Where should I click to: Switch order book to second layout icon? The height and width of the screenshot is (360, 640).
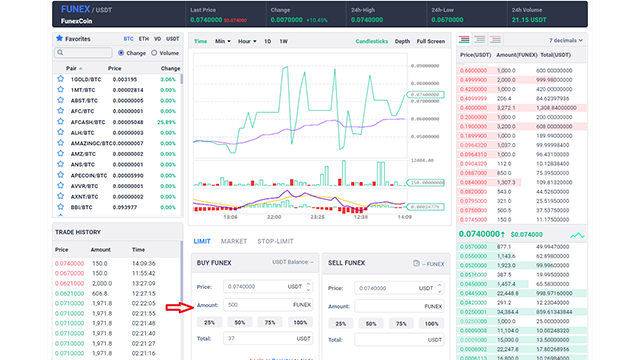[480, 40]
